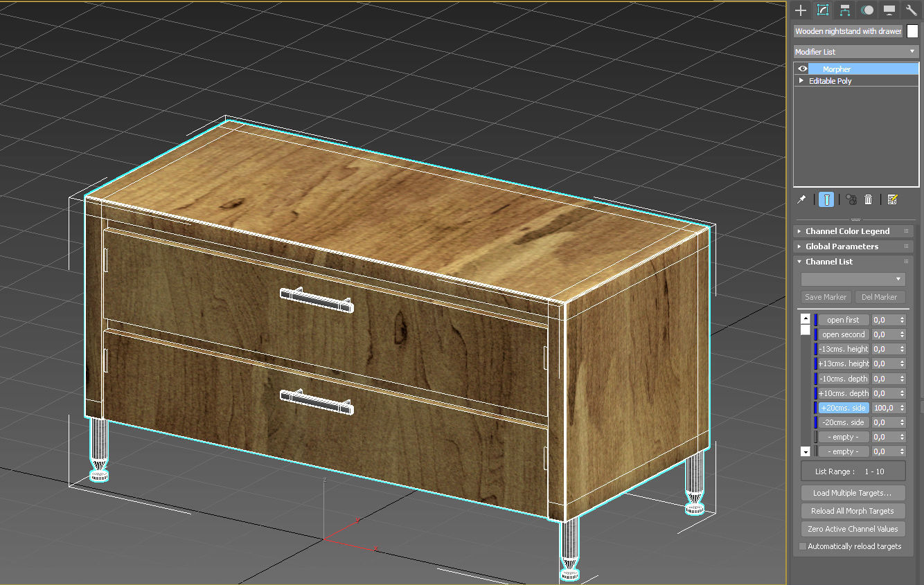Click the Channel Color Legend rollout grip

(x=906, y=231)
